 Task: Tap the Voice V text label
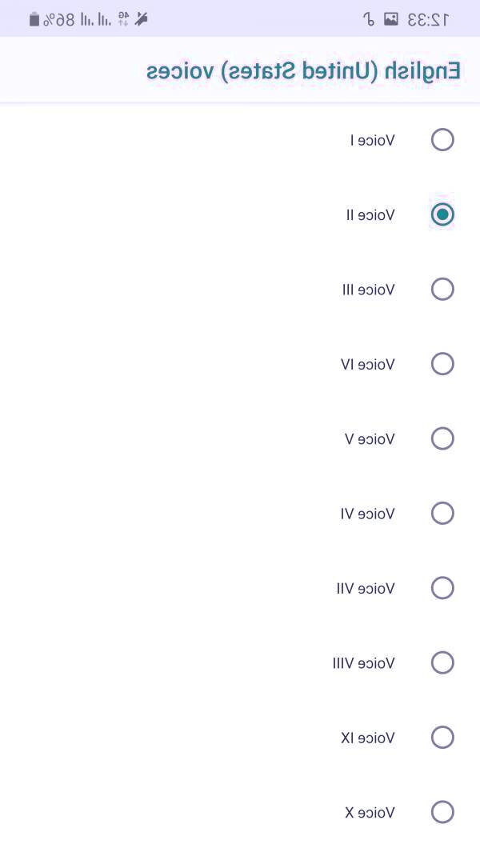370,439
